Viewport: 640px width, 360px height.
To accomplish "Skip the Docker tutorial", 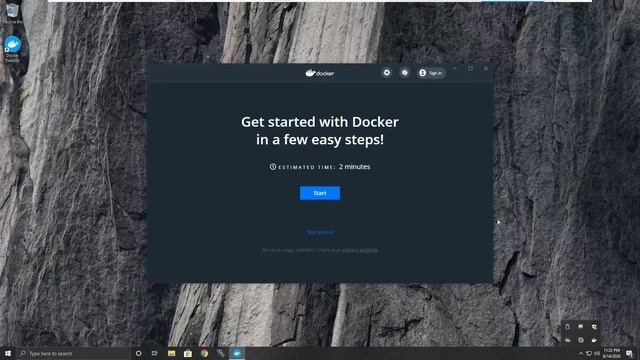I will pyautogui.click(x=320, y=232).
